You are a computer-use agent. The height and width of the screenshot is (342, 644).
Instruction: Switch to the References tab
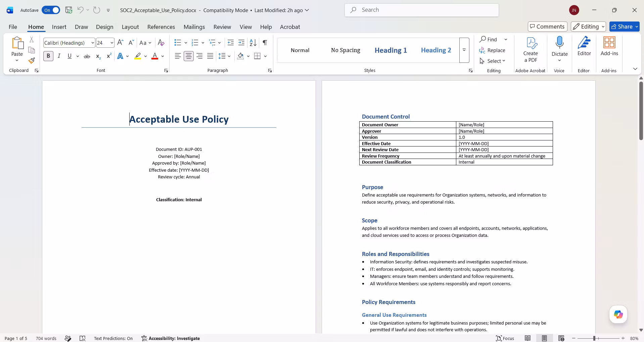[161, 27]
